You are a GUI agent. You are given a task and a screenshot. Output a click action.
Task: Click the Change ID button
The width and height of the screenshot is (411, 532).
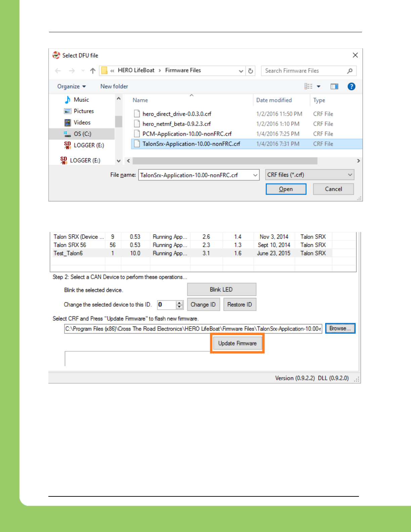[203, 305]
